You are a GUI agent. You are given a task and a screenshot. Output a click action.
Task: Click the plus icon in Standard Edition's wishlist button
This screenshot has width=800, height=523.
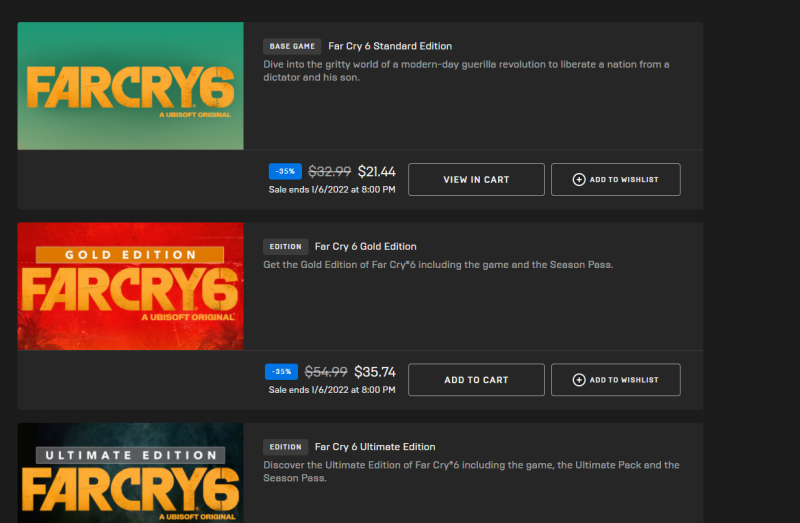coord(579,180)
